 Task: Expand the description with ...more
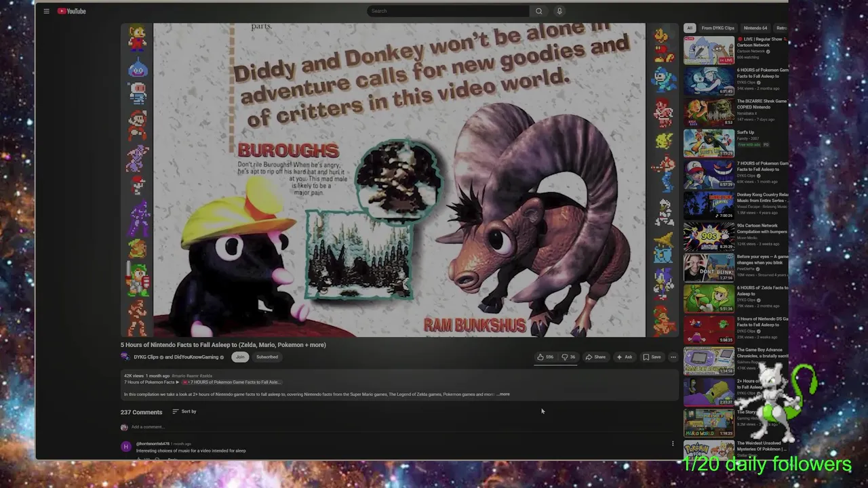pyautogui.click(x=503, y=394)
